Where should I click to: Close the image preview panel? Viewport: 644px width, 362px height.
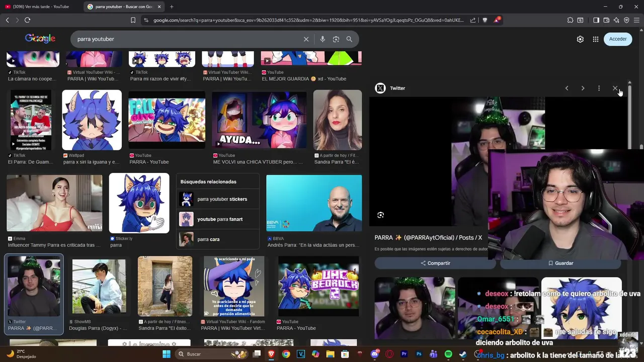pos(615,88)
